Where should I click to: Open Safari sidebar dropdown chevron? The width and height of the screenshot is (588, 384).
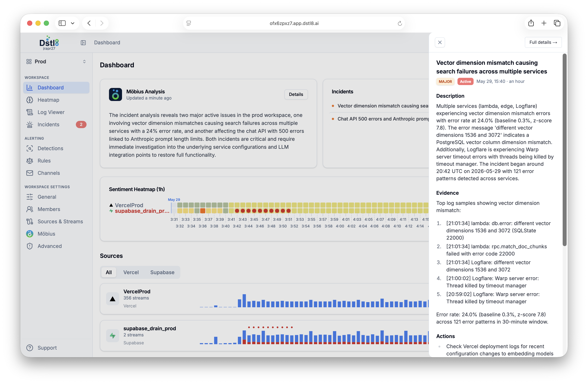[73, 23]
